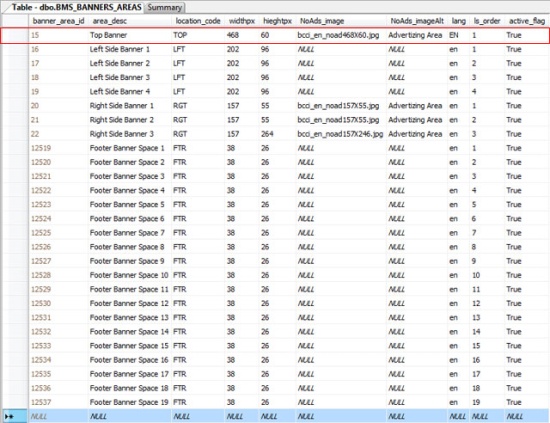The width and height of the screenshot is (550, 423).
Task: Click the active_flag column header
Action: [526, 21]
